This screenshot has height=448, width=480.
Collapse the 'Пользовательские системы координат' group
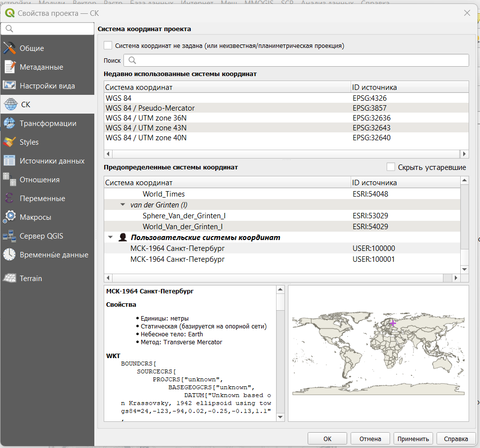(111, 237)
